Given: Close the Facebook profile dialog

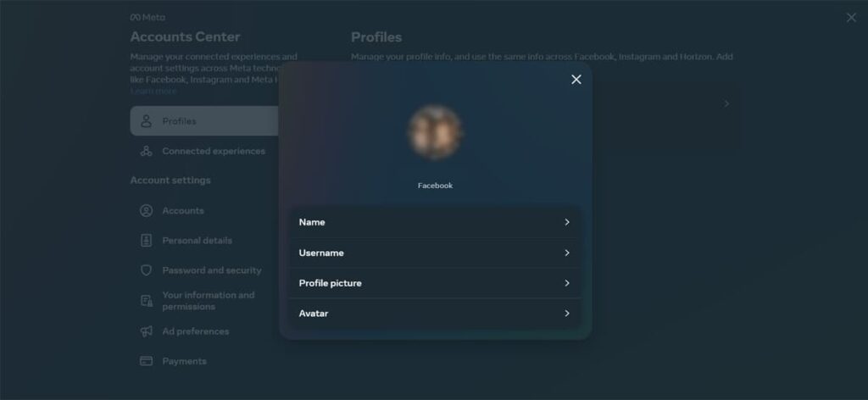Looking at the screenshot, I should [x=576, y=80].
